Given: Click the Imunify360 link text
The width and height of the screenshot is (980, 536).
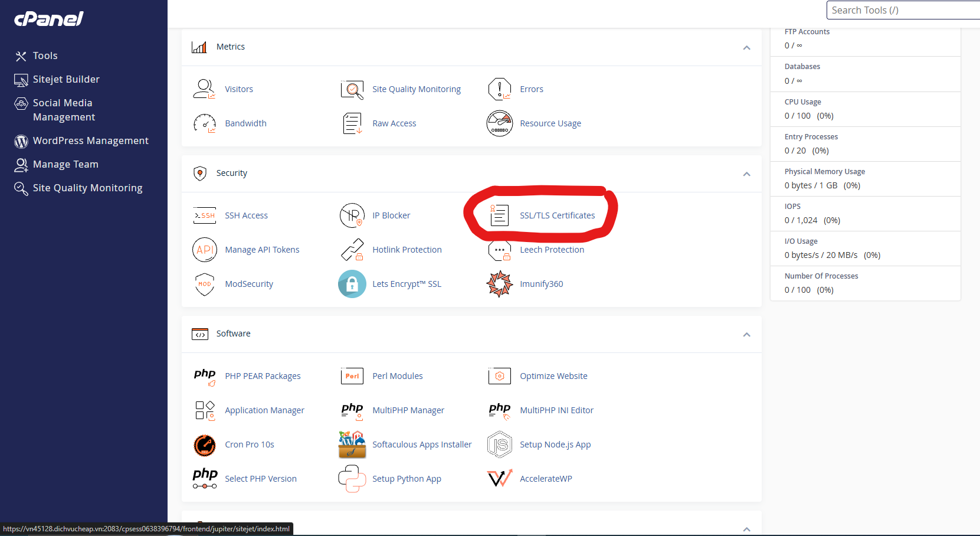Looking at the screenshot, I should click(x=541, y=284).
